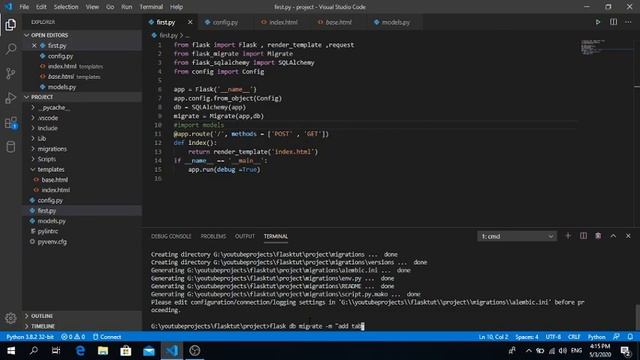Open editor More Actions ellipsis
This screenshot has width=640, height=360.
628,22
